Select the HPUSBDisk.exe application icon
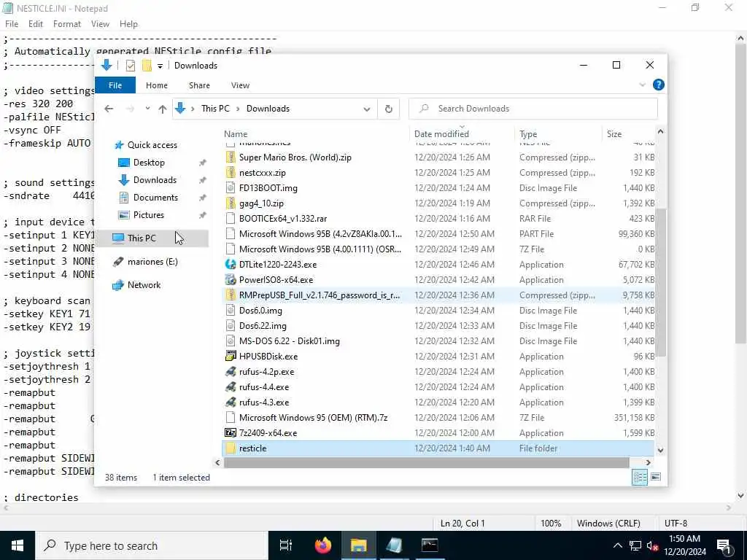 pos(231,356)
